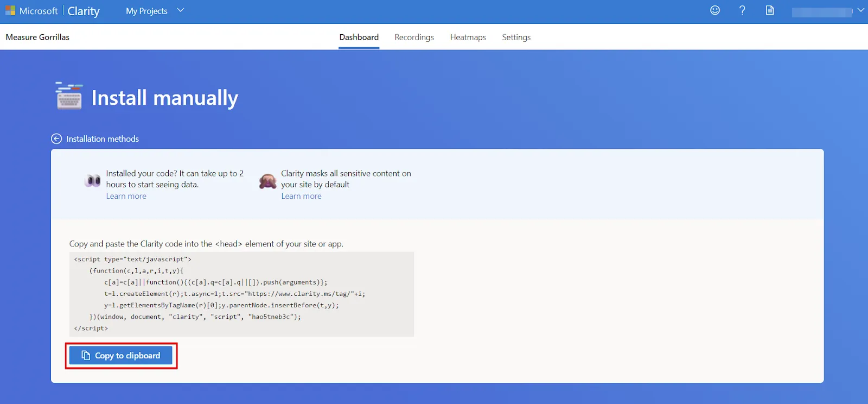Switch to the Recordings tab
This screenshot has width=868, height=404.
click(x=414, y=37)
